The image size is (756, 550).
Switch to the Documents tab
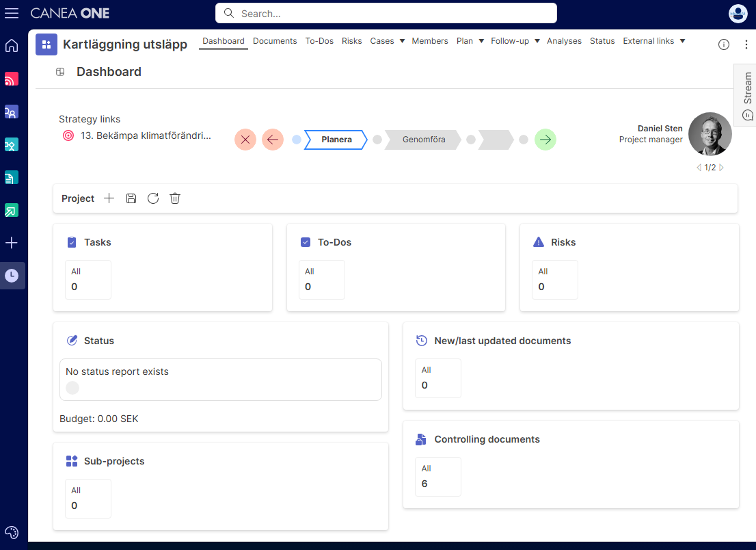pos(275,41)
